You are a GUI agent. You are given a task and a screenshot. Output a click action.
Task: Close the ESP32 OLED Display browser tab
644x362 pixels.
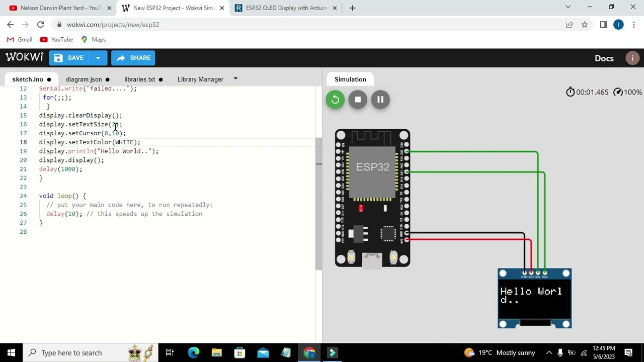[x=335, y=8]
